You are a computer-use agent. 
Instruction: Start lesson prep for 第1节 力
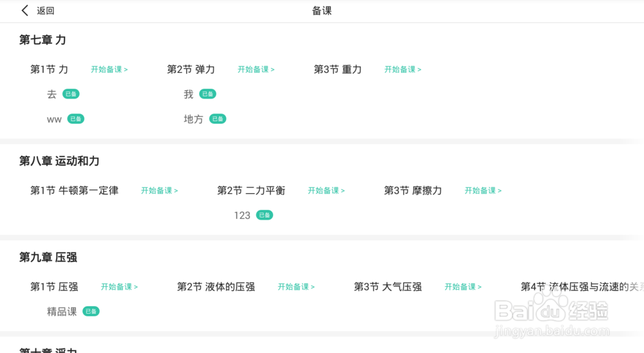(x=109, y=70)
